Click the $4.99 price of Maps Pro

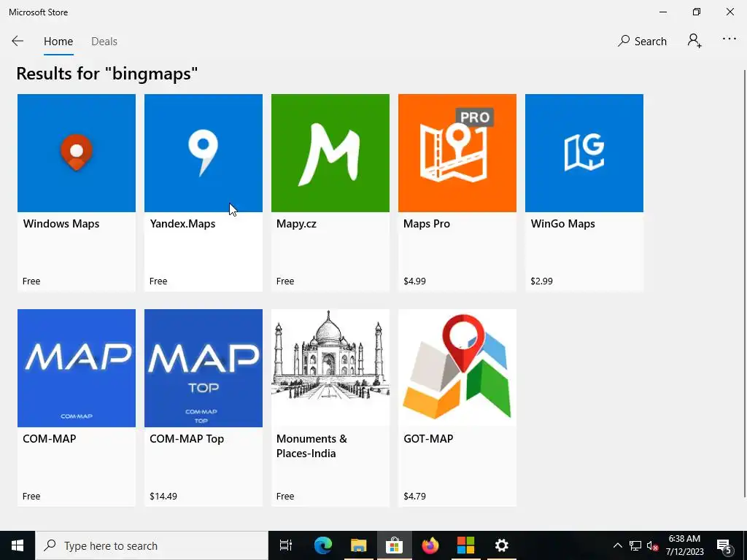[x=414, y=281]
